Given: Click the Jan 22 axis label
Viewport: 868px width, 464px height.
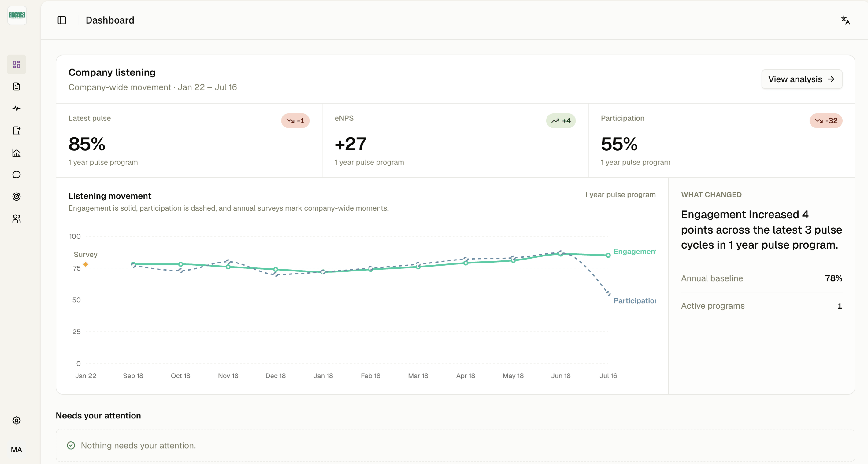Looking at the screenshot, I should point(86,376).
